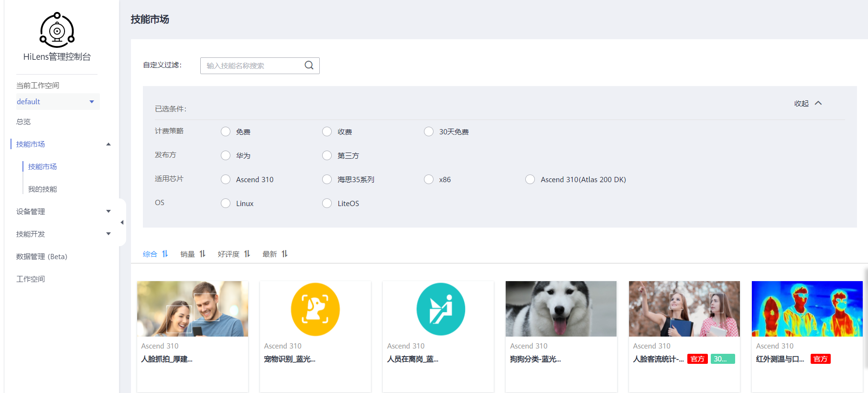868x393 pixels.
Task: Open 数据管理 (Beta) in the sidebar
Action: (x=42, y=256)
